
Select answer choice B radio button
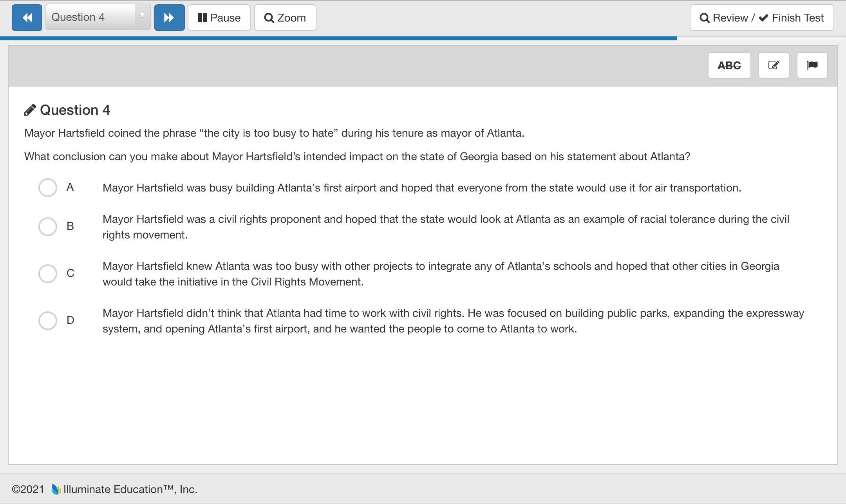click(x=48, y=227)
